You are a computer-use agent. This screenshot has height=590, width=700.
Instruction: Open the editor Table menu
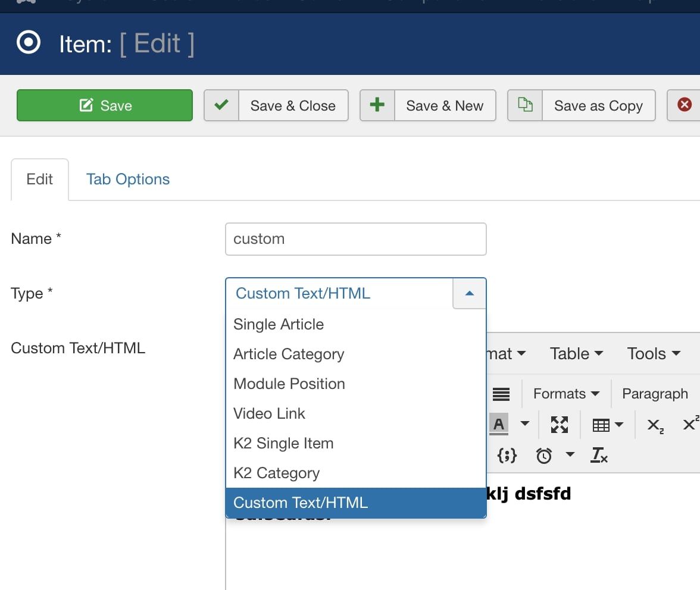click(576, 354)
